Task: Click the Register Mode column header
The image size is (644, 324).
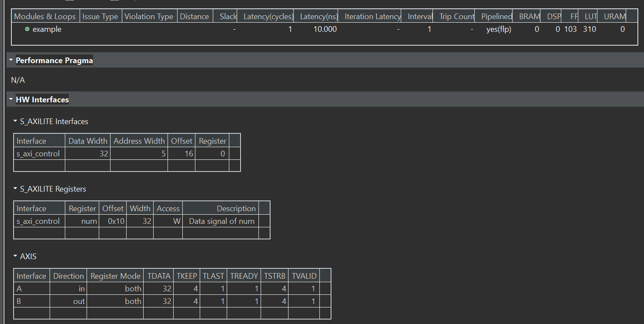Action: pos(115,276)
